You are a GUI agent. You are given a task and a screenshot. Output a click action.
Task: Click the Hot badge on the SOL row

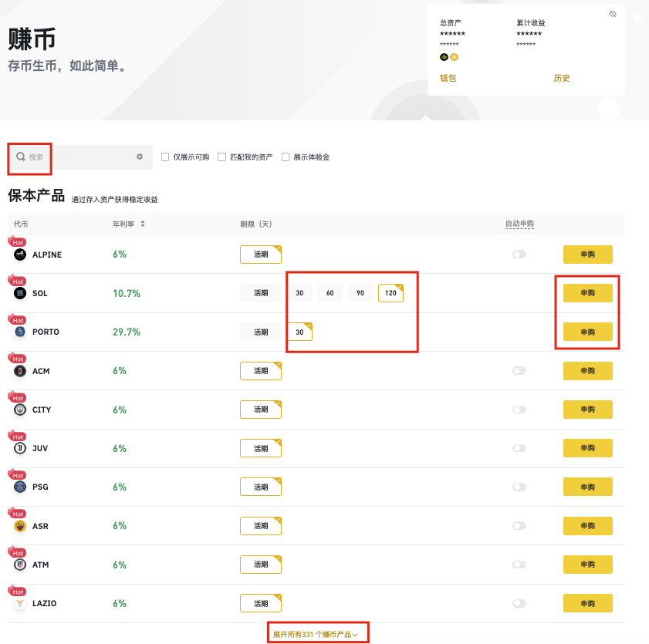pos(17,281)
